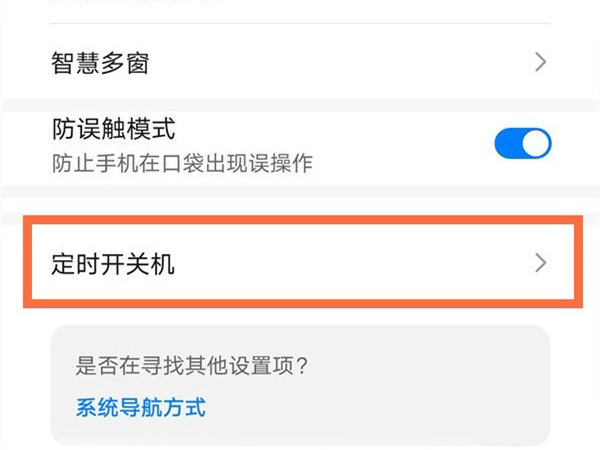Click the orange border of the highlighted box
This screenshot has height=450, width=600.
point(300,226)
